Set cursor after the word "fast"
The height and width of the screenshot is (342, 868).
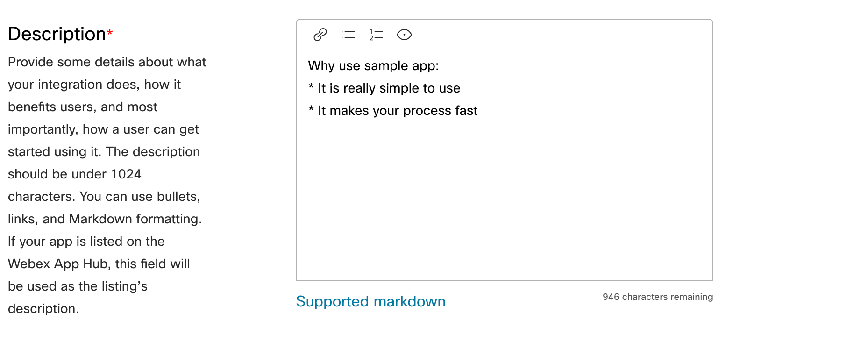[x=478, y=111]
